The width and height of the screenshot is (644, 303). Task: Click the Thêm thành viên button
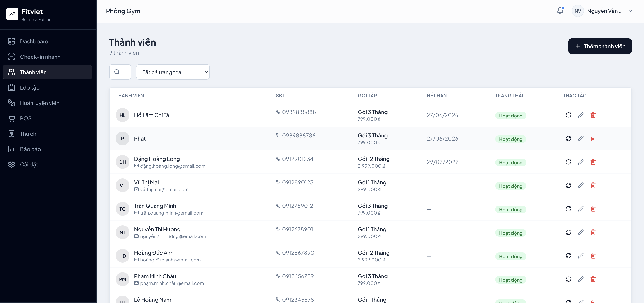tap(600, 46)
